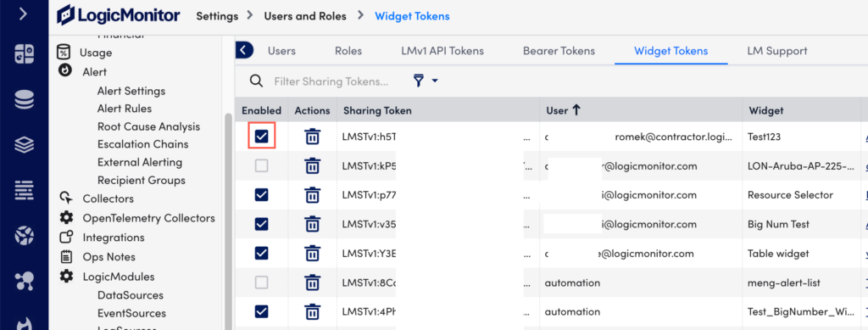Open Escalation Chains in sidebar
The width and height of the screenshot is (868, 330).
pyautogui.click(x=142, y=144)
